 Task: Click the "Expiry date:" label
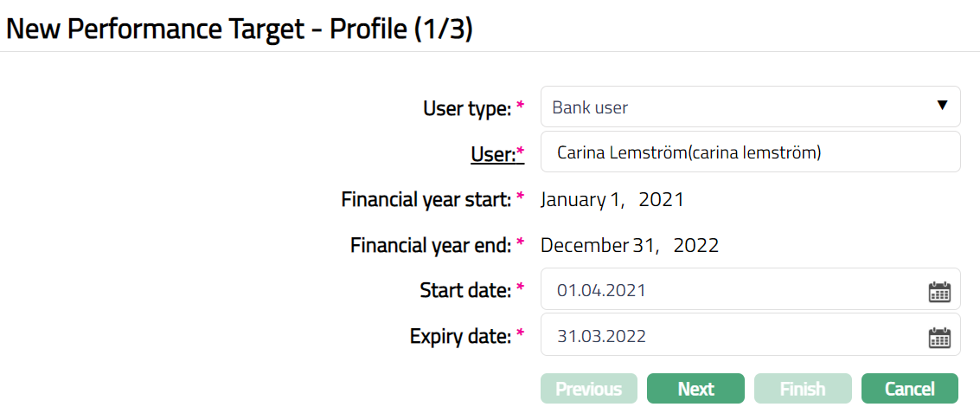click(460, 337)
